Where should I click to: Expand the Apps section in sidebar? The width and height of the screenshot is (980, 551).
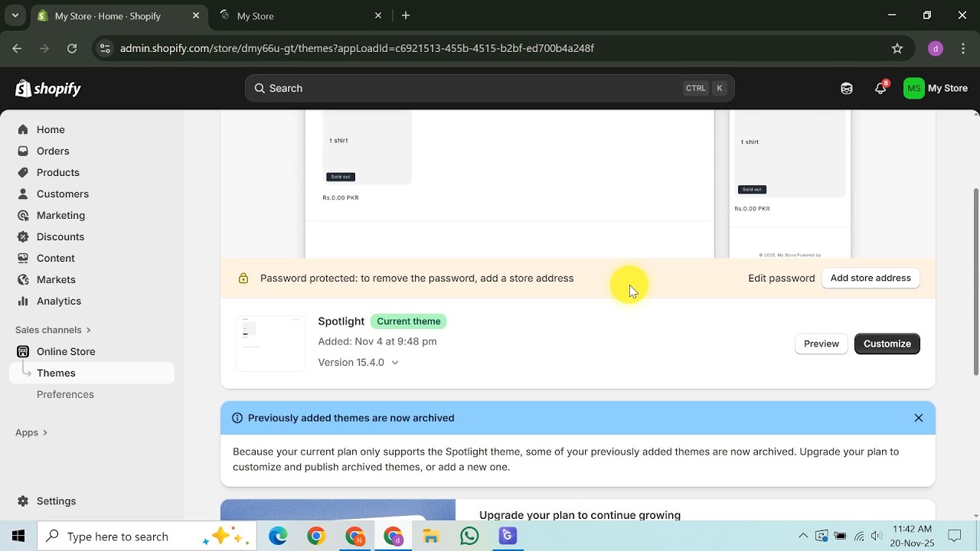point(31,432)
